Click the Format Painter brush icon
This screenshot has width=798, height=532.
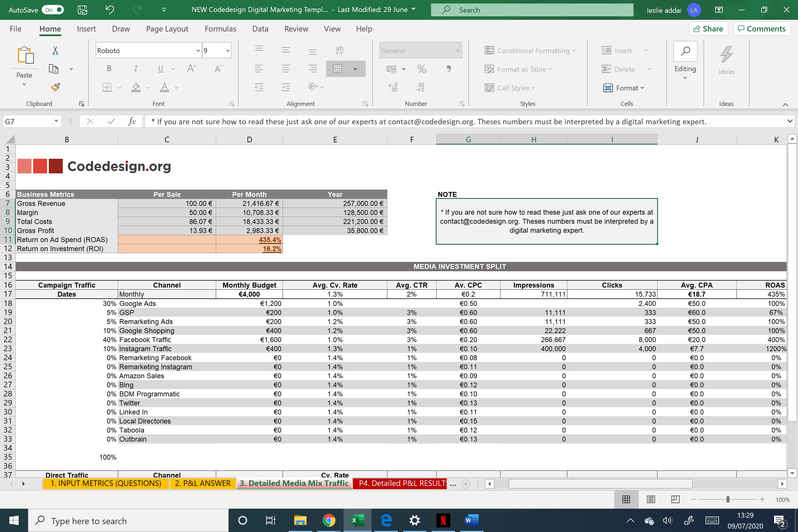[55, 87]
